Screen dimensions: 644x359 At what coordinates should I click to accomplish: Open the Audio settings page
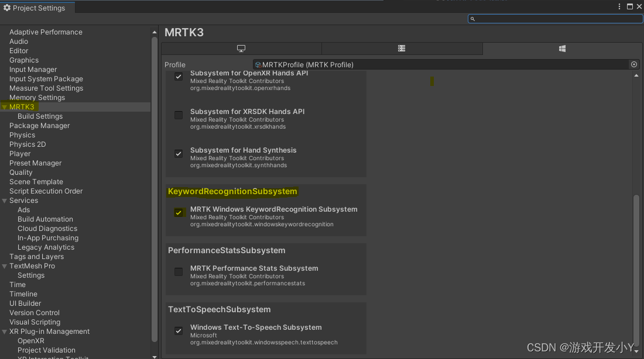[18, 41]
